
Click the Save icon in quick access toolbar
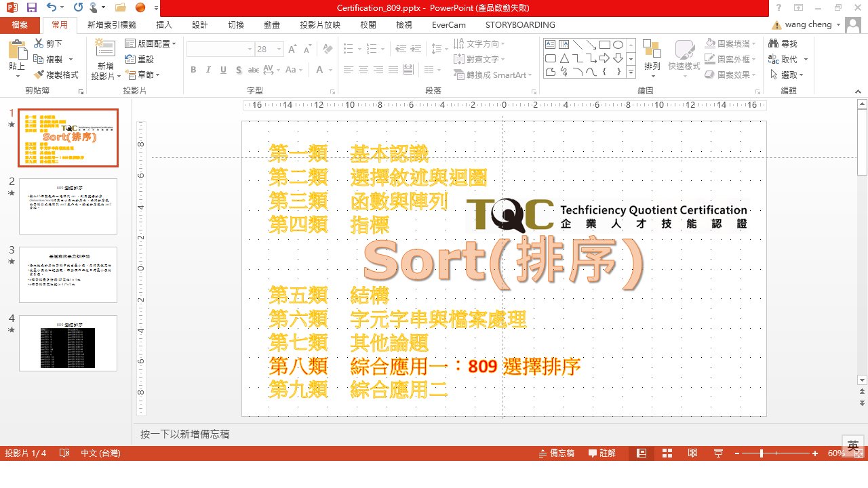tap(31, 7)
